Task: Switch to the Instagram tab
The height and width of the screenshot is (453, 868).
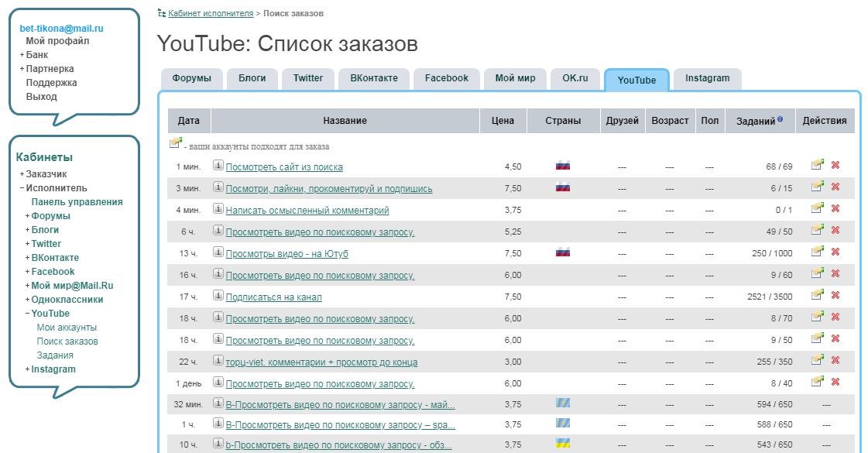Action: (x=707, y=79)
